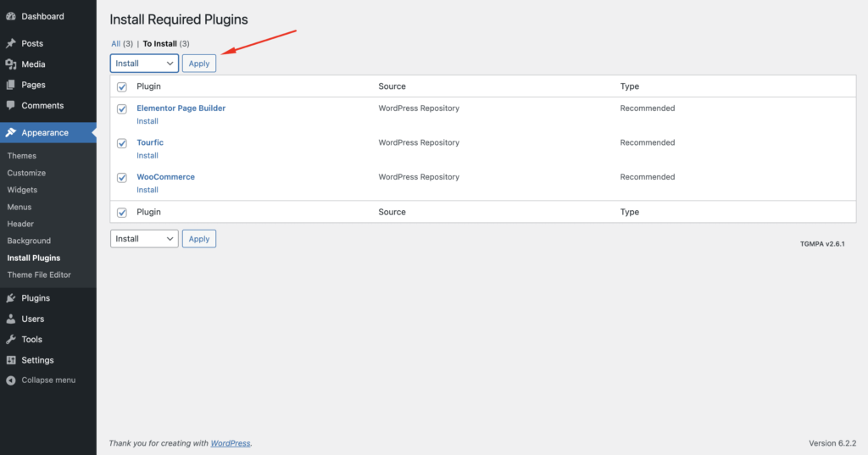Uncheck the WooCommerce plugin checkbox

[x=122, y=178]
